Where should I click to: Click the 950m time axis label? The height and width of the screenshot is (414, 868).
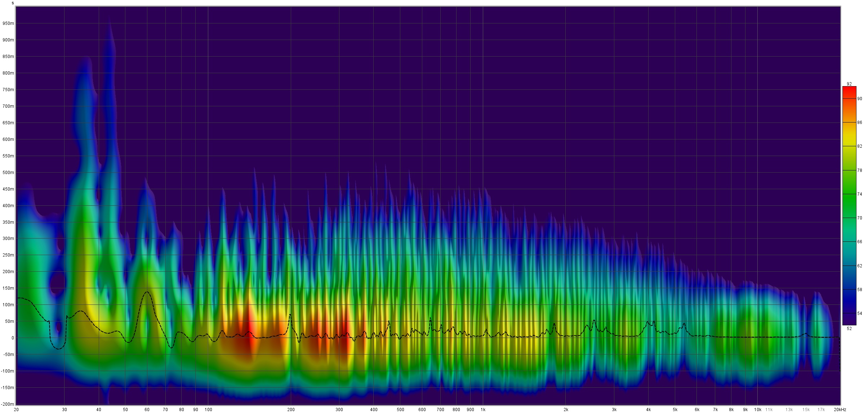8,23
